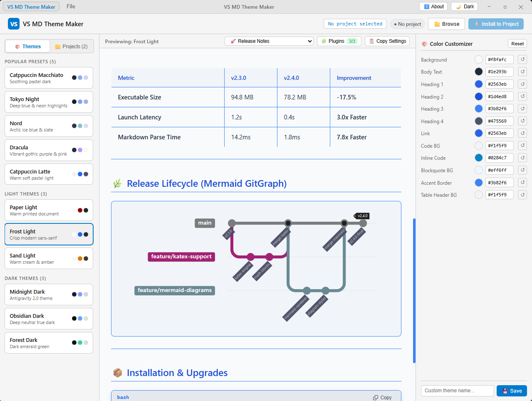
Task: Select the Sand Light theme
Action: (x=49, y=258)
